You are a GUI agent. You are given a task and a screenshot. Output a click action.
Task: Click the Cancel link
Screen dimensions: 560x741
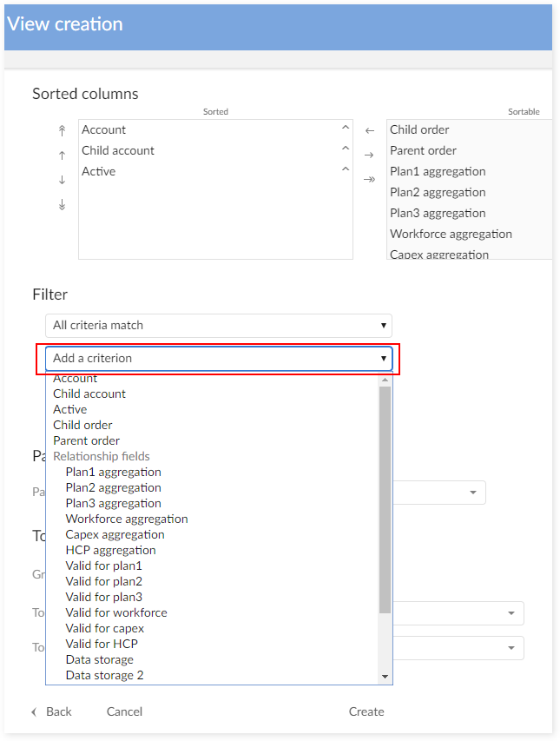click(x=123, y=711)
